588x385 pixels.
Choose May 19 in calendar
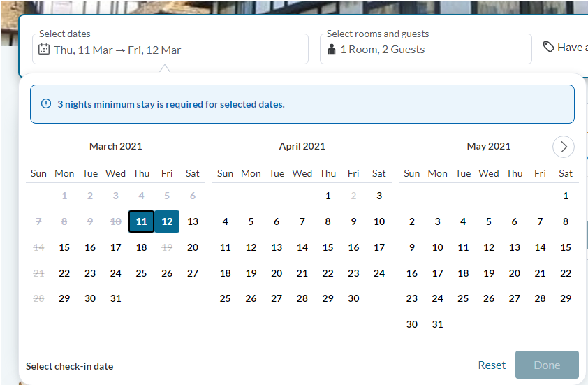(x=489, y=273)
